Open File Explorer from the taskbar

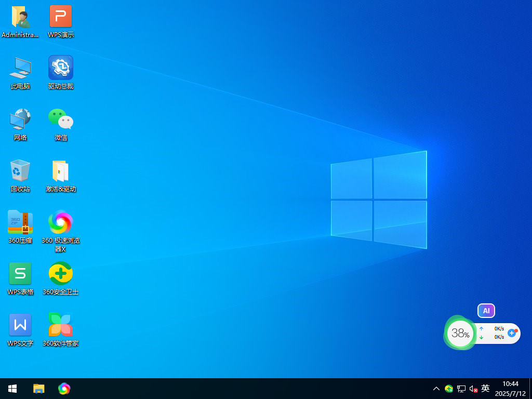tap(38, 389)
